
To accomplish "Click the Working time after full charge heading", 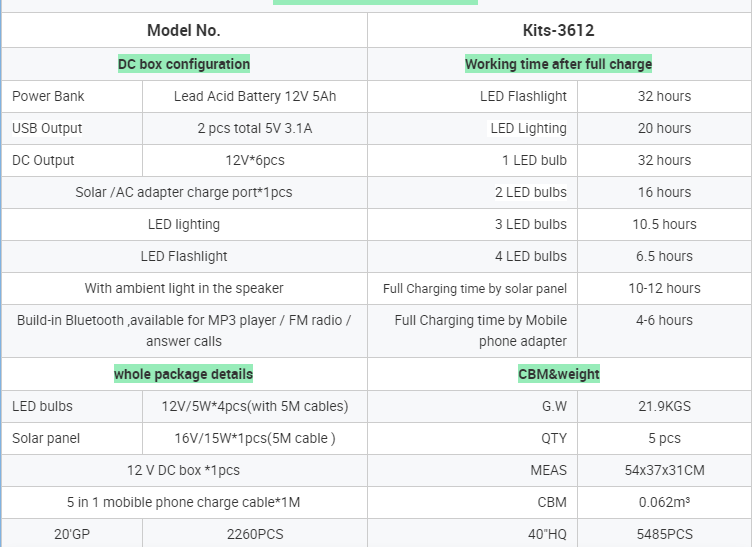I will point(558,64).
